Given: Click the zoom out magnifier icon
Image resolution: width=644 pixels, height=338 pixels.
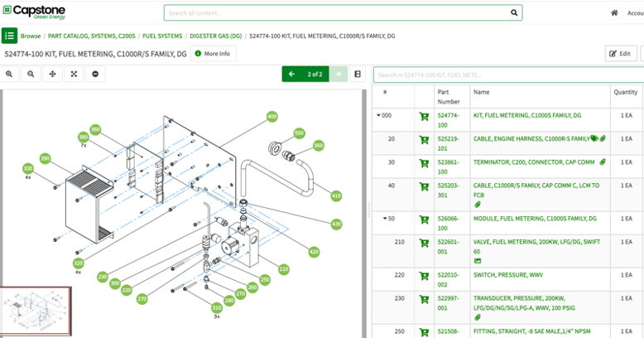Looking at the screenshot, I should pos(31,74).
